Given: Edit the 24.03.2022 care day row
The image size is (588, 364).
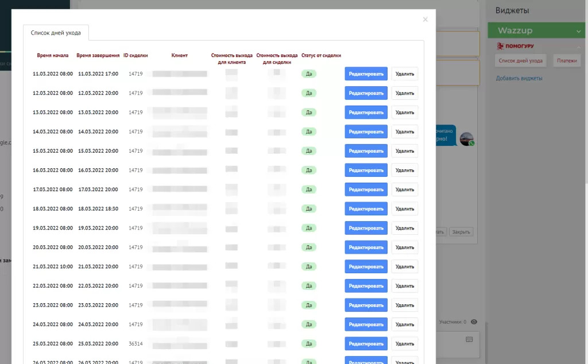Looking at the screenshot, I should (366, 324).
